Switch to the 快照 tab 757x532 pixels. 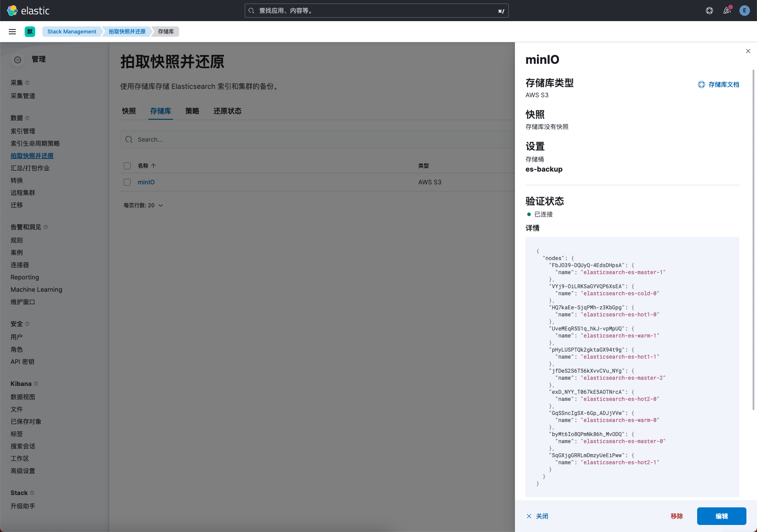(x=129, y=111)
